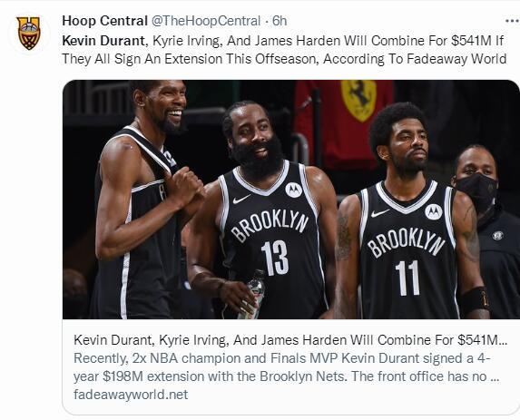Open the Brooklyn Nets players article image

click(x=290, y=200)
